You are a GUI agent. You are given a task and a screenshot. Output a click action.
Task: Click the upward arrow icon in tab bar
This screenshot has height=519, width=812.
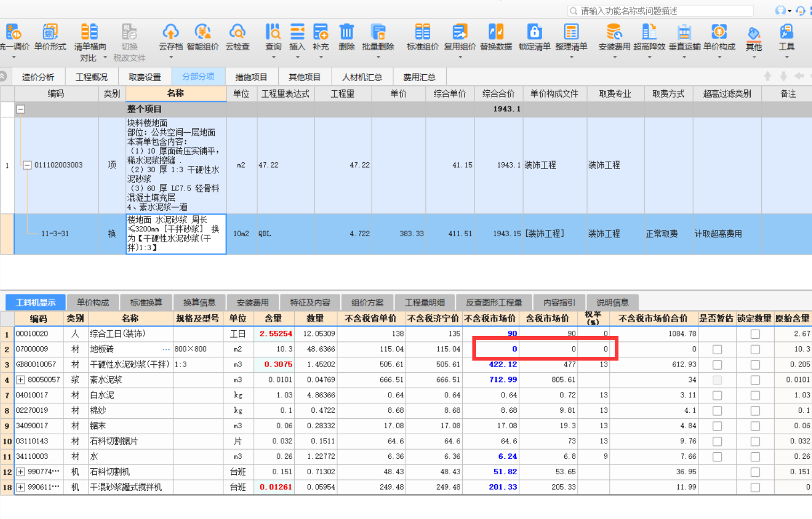click(x=768, y=76)
